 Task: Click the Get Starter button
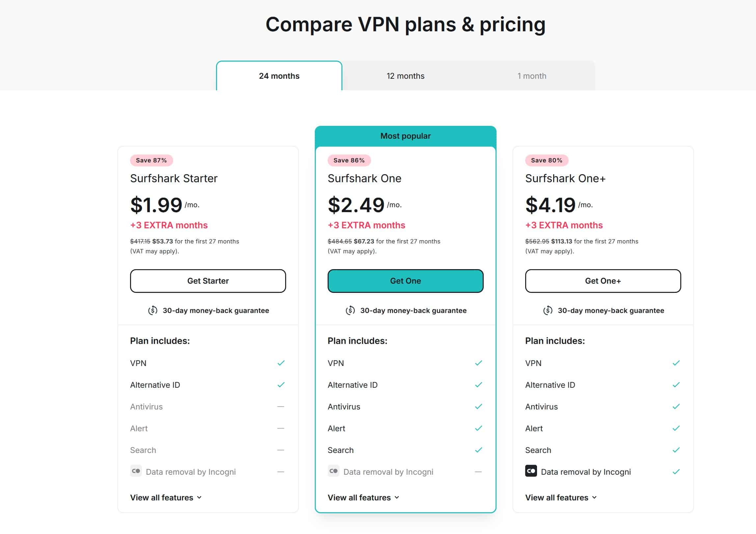click(208, 281)
